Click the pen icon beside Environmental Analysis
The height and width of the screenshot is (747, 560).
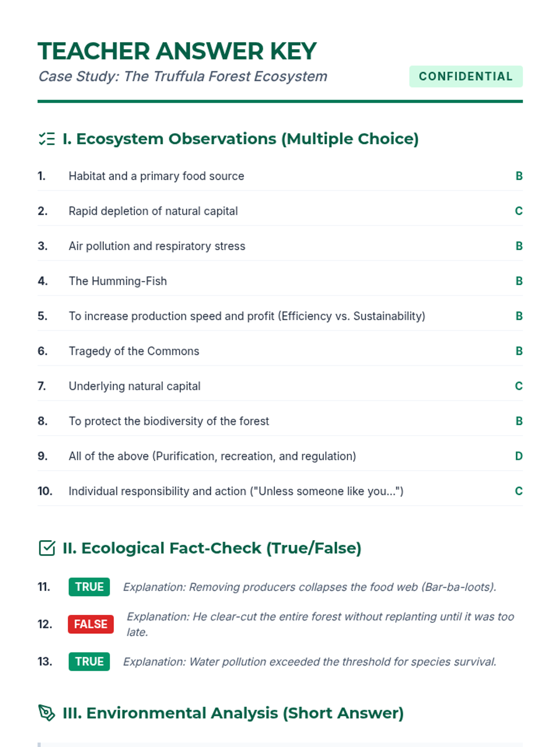coord(47,713)
